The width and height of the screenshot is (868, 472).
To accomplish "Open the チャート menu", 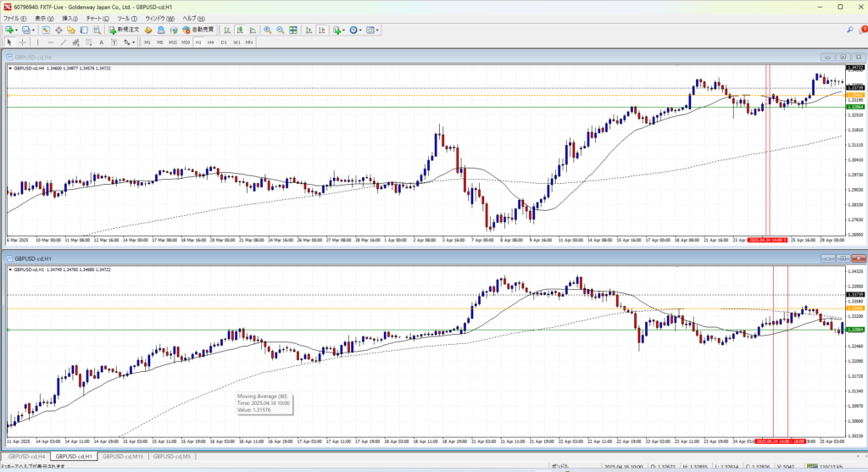I will [x=93, y=18].
